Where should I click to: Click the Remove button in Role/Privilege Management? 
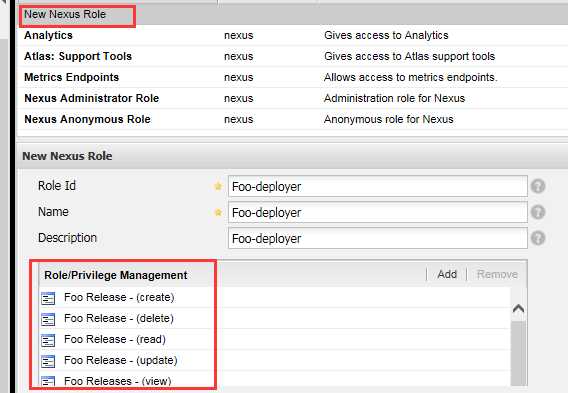click(497, 274)
